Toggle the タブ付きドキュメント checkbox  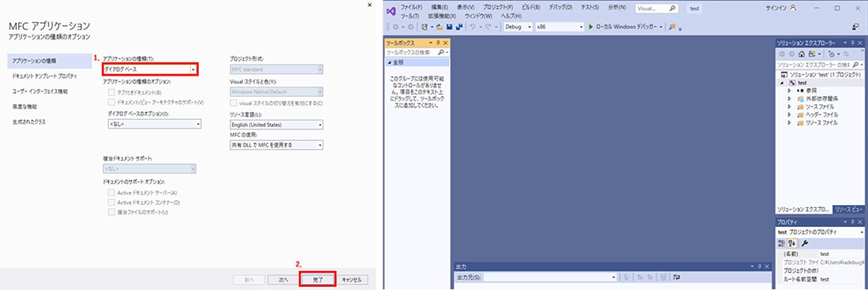click(x=111, y=92)
